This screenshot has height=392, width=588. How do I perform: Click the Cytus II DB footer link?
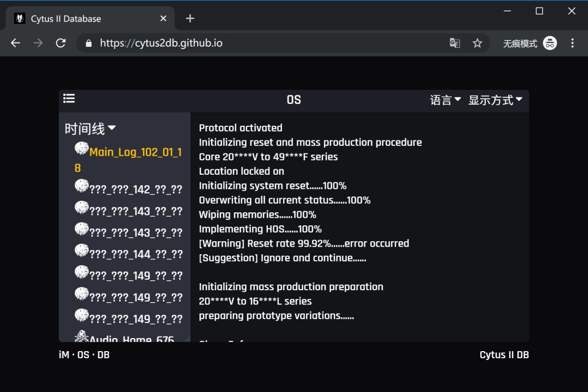click(x=504, y=355)
